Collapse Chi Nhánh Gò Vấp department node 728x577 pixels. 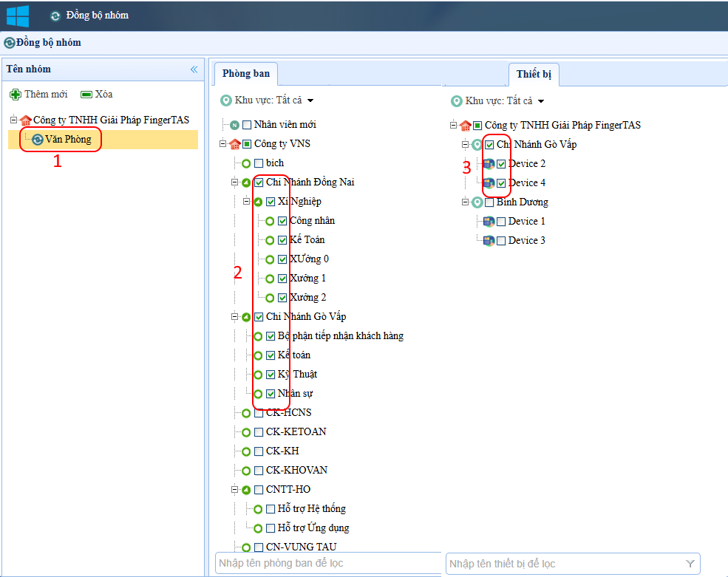click(x=234, y=317)
